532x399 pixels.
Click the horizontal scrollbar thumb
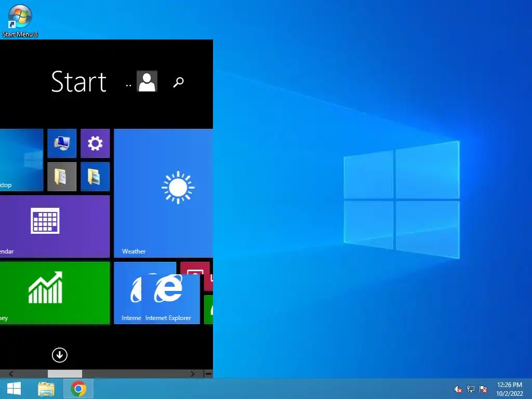coord(65,374)
